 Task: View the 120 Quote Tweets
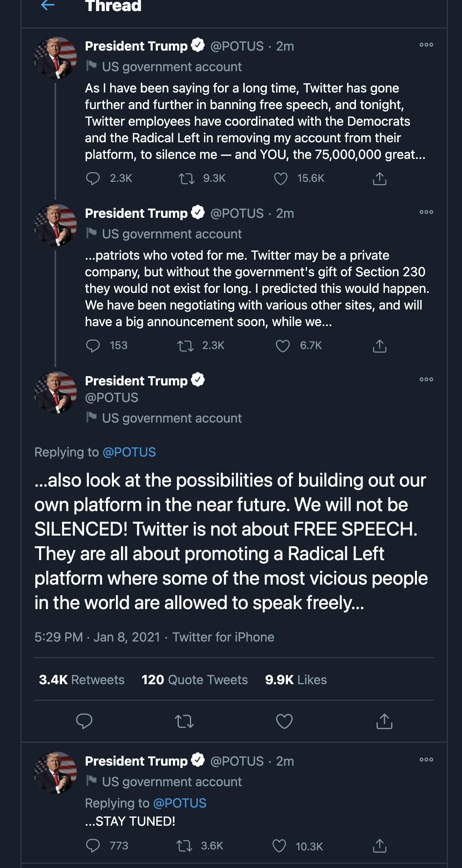(x=195, y=680)
